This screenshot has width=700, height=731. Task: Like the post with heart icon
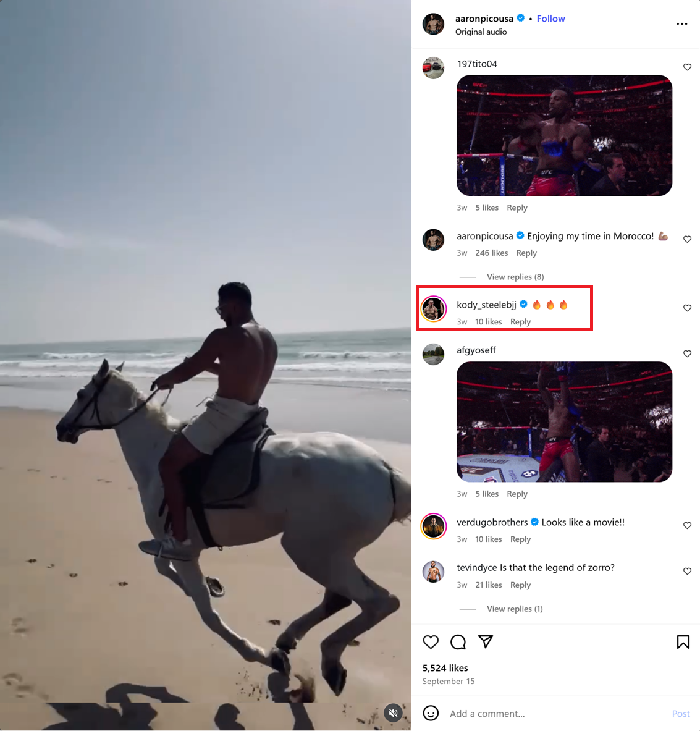coord(431,642)
